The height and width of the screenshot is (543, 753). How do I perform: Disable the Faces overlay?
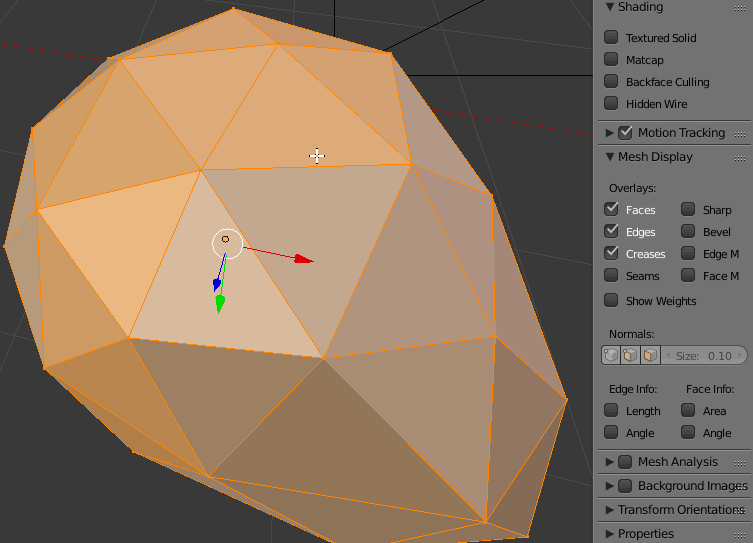pos(611,209)
